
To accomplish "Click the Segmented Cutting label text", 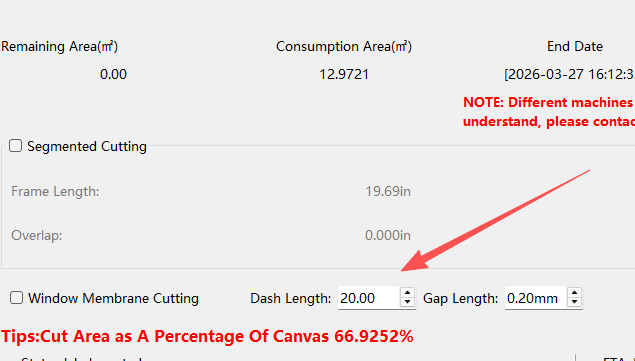I will (x=87, y=146).
